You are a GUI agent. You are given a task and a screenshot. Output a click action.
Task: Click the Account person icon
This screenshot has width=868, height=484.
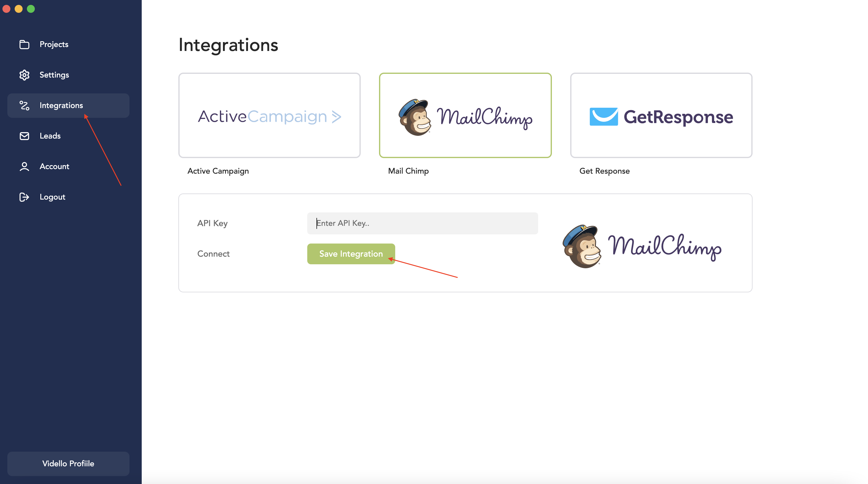pyautogui.click(x=24, y=167)
